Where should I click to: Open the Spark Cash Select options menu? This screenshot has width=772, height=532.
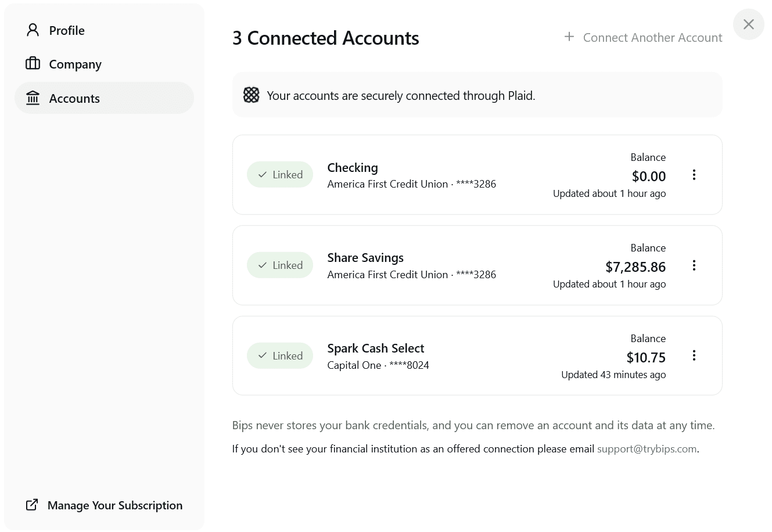pos(694,355)
